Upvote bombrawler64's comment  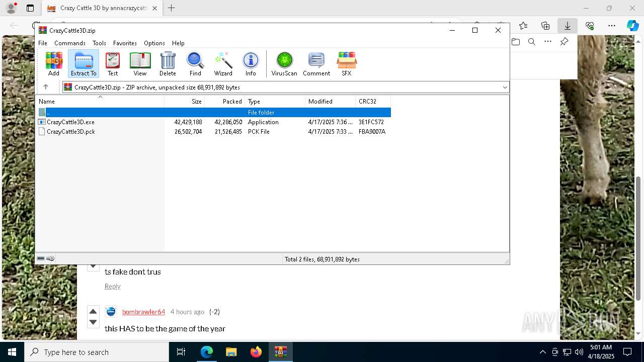click(x=93, y=311)
